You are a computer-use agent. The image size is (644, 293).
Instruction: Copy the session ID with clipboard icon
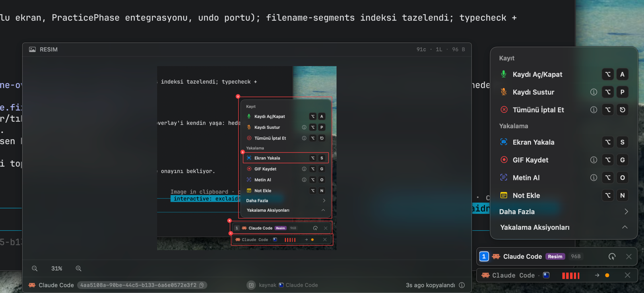(x=202, y=285)
